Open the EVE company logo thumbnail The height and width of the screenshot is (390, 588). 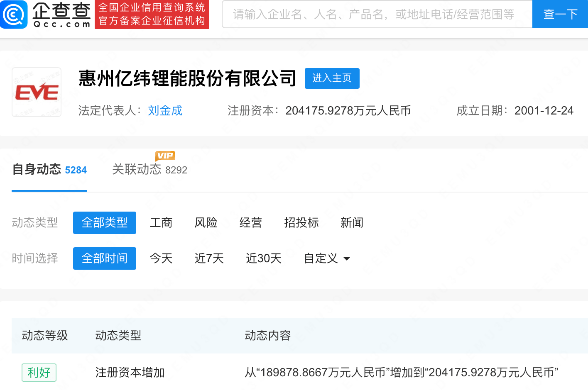pos(37,92)
